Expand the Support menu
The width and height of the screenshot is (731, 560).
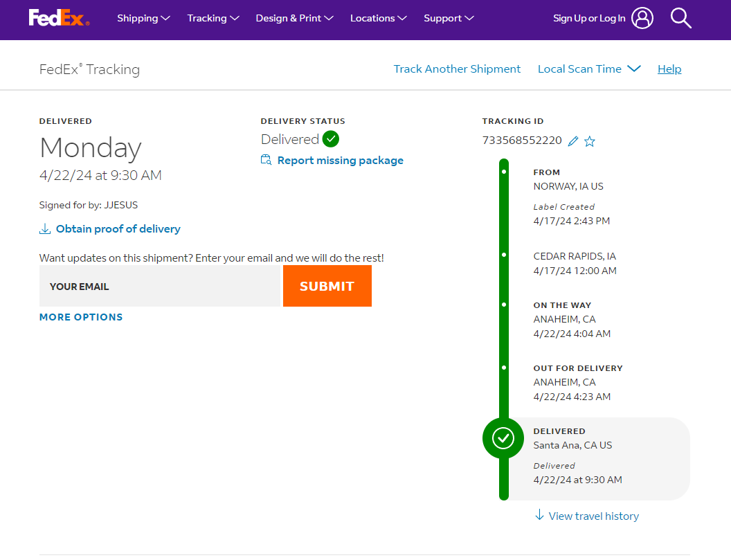(x=449, y=18)
